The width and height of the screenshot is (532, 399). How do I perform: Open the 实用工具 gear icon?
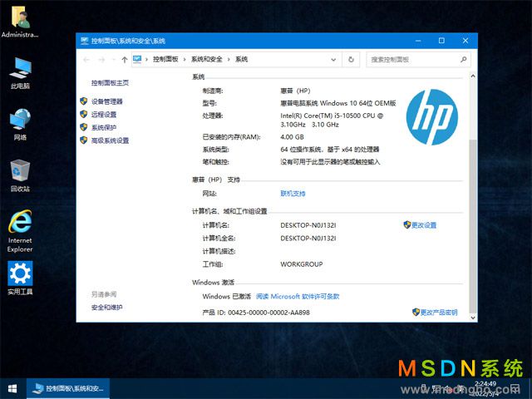[x=20, y=278]
